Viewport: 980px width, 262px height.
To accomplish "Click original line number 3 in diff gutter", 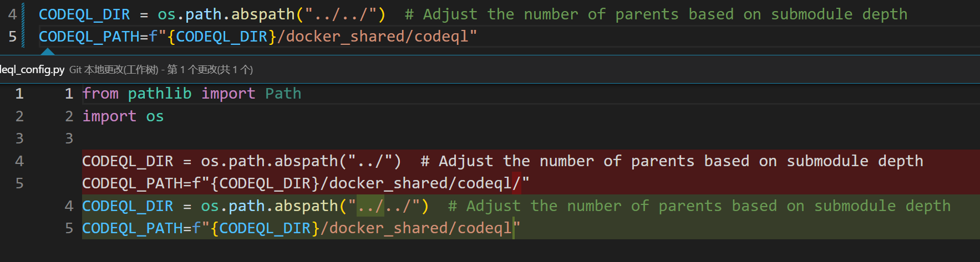I will coord(19,138).
